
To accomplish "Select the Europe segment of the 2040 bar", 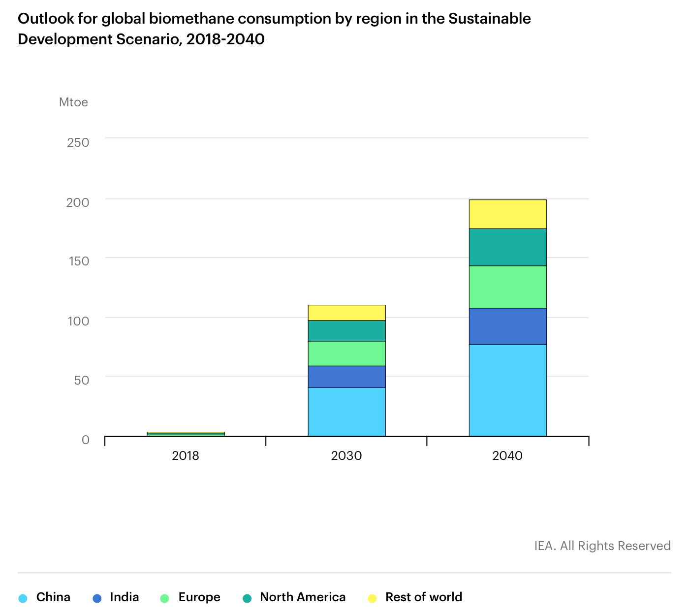I will click(x=507, y=287).
